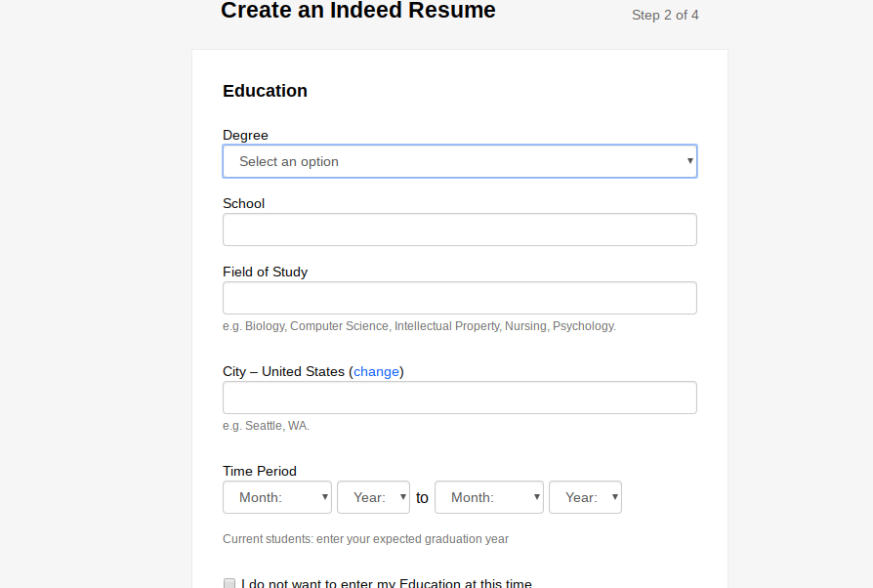Open the end Month dropdown

click(489, 497)
